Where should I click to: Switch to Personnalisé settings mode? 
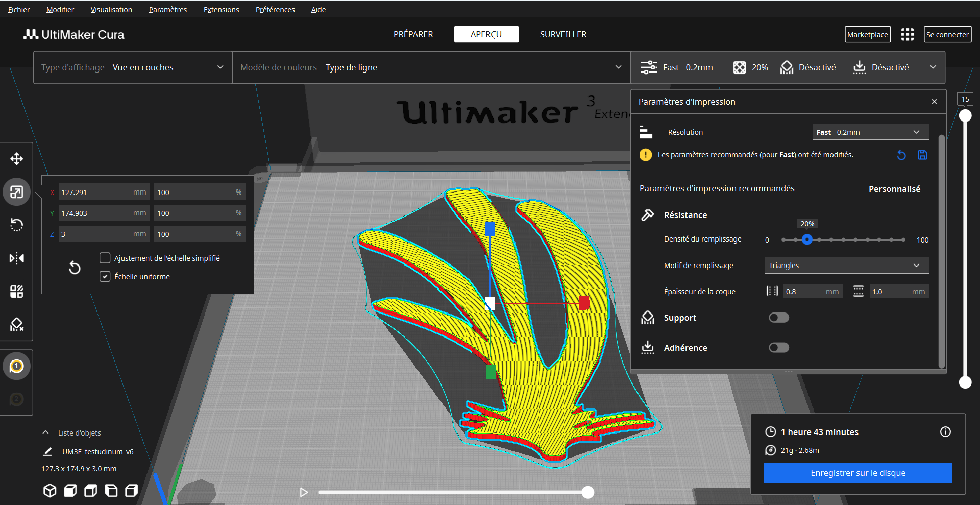click(894, 189)
